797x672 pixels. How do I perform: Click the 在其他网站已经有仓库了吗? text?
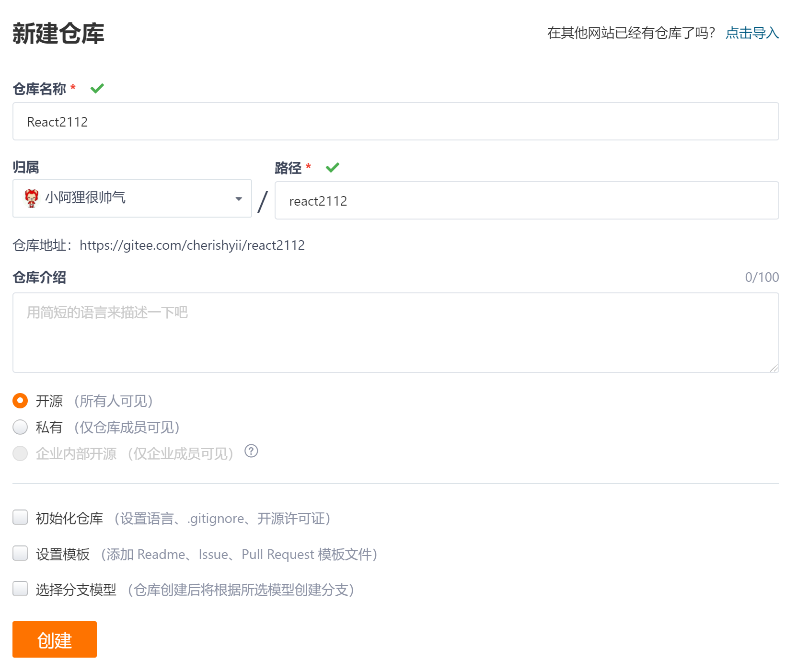coord(631,33)
